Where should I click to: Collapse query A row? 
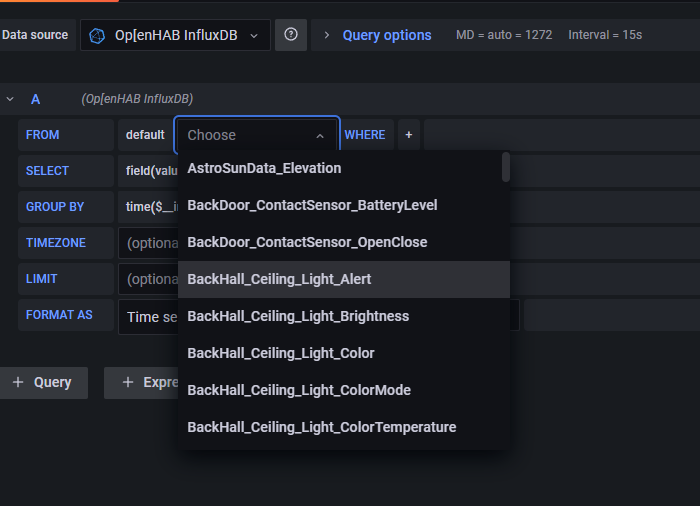pos(10,99)
